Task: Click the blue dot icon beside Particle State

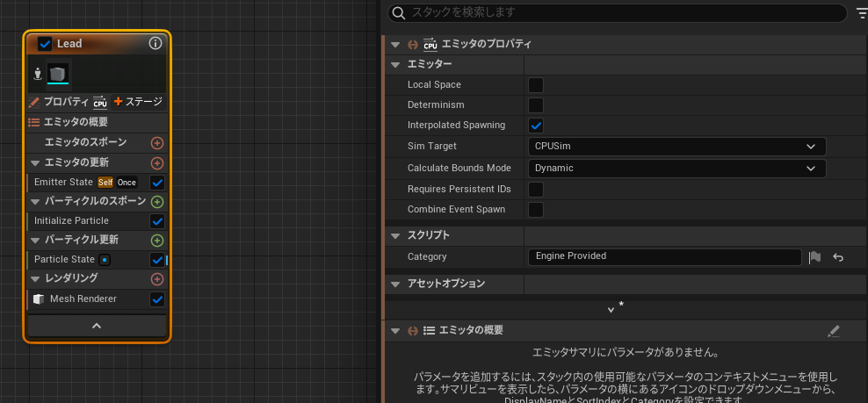Action: pyautogui.click(x=105, y=259)
